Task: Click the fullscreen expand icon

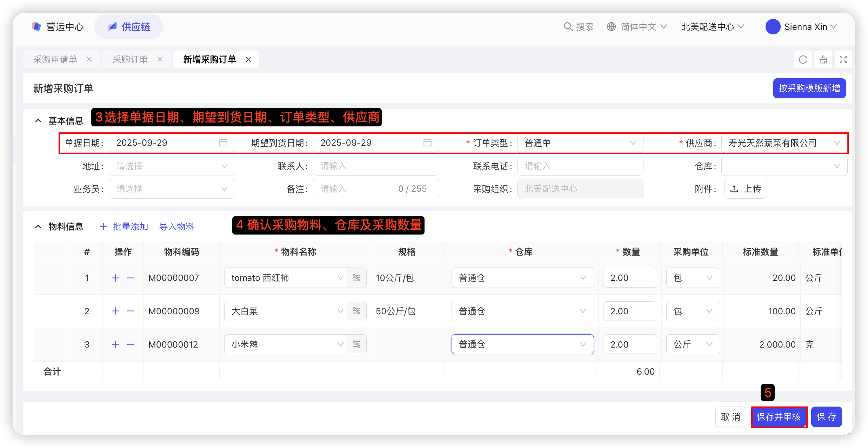Action: tap(843, 60)
